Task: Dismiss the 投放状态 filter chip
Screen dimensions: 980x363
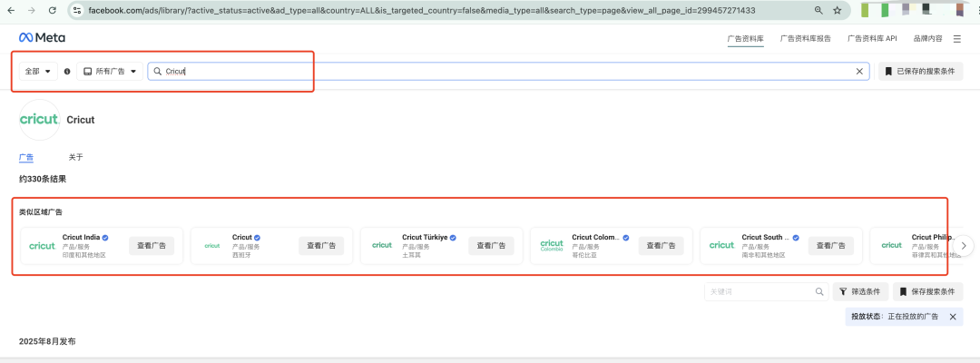Action: click(953, 317)
